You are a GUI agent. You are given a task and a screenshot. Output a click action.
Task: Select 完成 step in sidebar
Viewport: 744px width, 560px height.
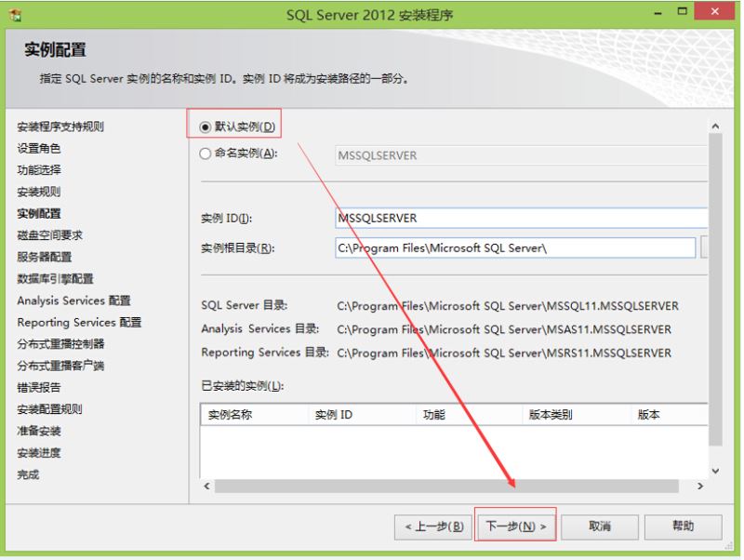[28, 474]
